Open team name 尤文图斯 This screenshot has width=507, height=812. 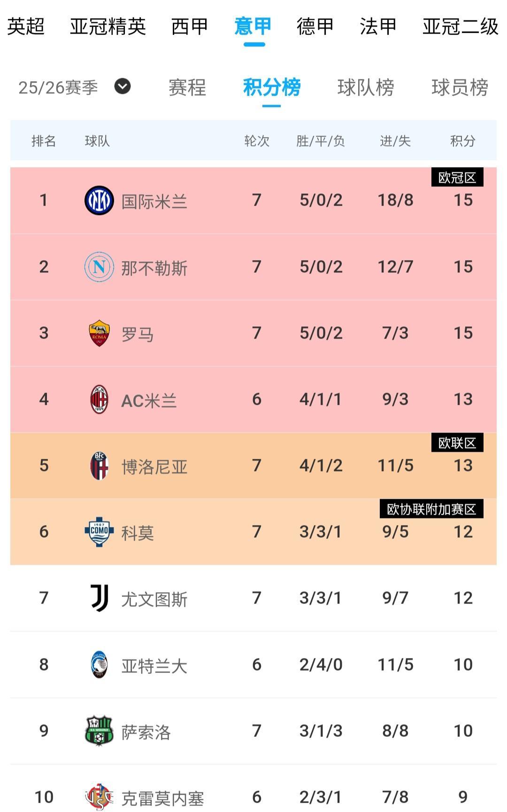(154, 599)
